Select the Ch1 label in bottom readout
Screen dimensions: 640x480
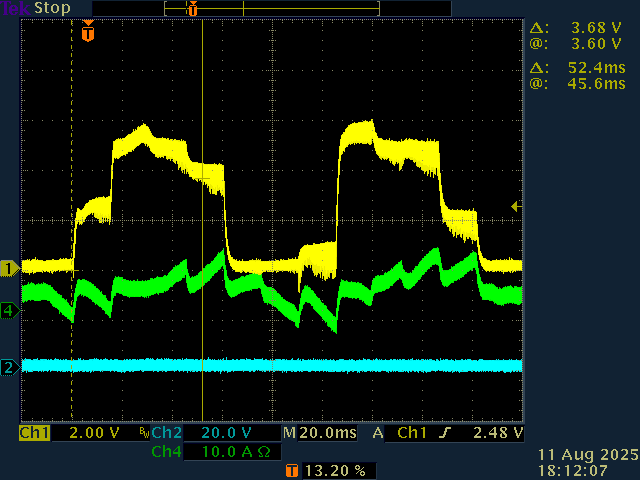click(x=35, y=433)
